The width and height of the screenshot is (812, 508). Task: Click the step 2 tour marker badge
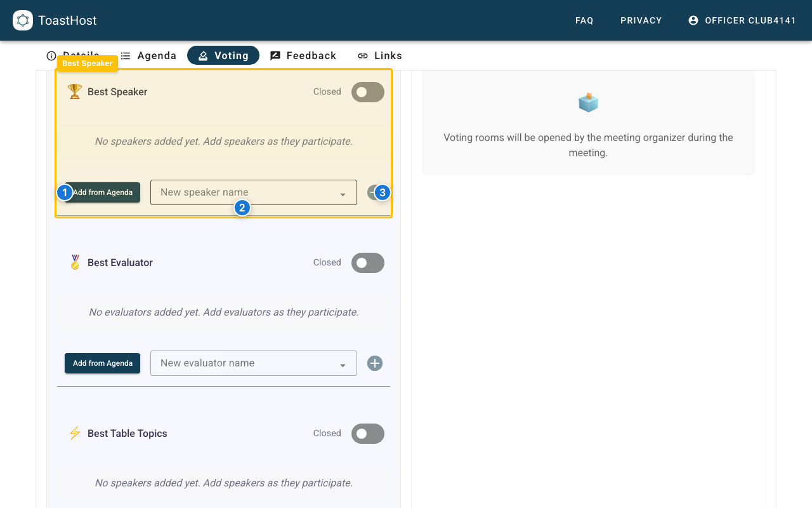click(242, 208)
